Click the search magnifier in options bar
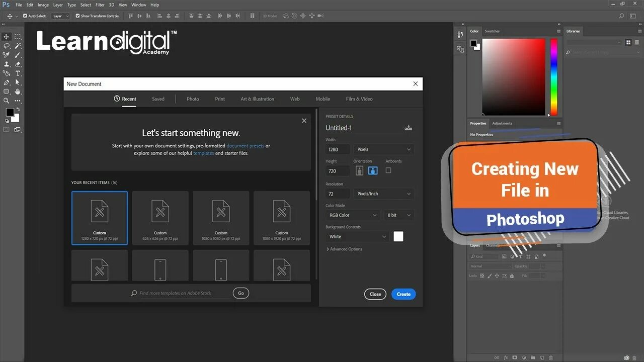The image size is (644, 362). 622,16
